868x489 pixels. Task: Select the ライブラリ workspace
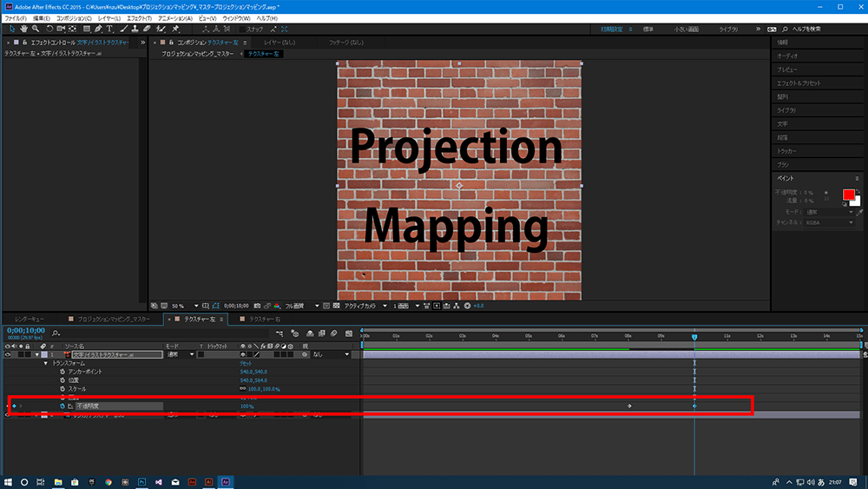point(728,29)
